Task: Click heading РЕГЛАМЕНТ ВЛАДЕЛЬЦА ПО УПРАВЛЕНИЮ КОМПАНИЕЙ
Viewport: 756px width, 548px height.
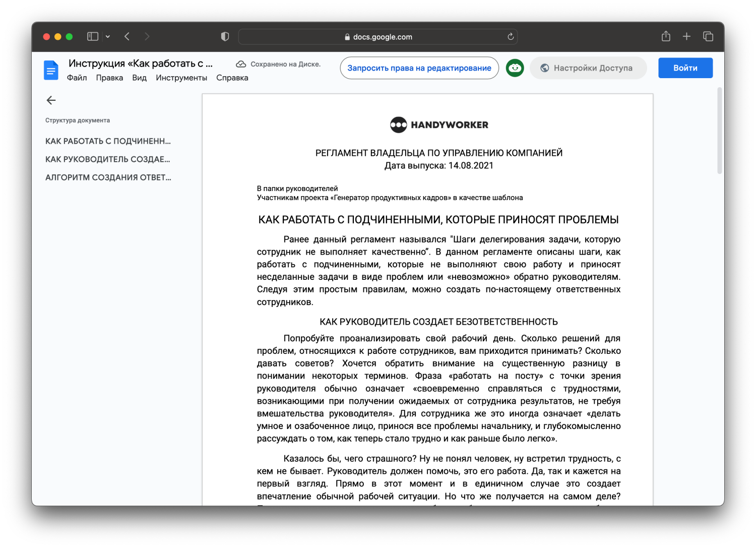Action: 439,153
